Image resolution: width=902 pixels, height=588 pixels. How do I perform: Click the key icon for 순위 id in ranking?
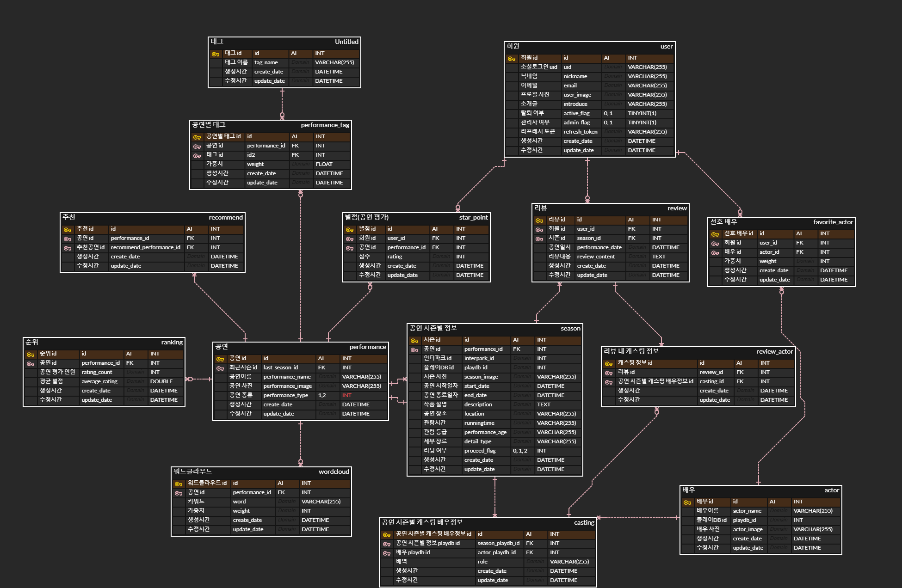point(31,355)
